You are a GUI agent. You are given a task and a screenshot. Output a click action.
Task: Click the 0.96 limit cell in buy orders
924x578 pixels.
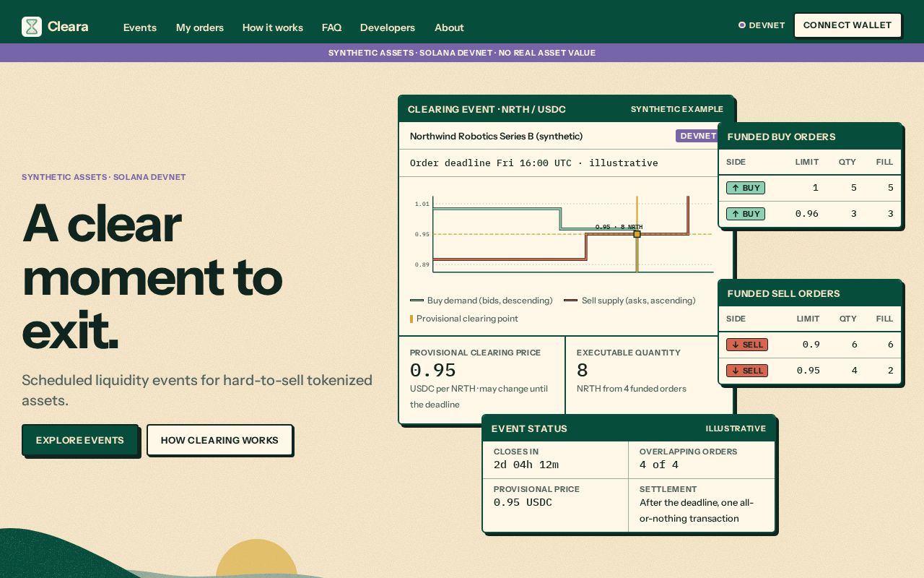click(807, 214)
